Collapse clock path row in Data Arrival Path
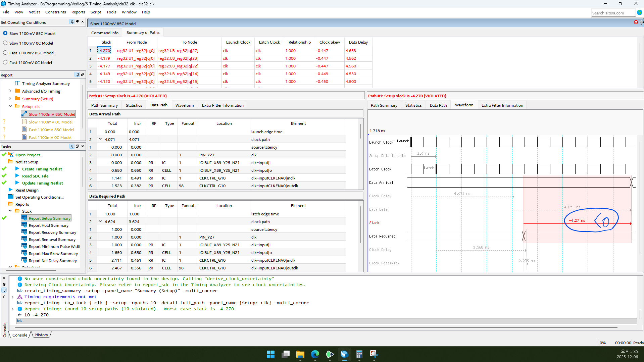This screenshot has width=644, height=362. 100,139
